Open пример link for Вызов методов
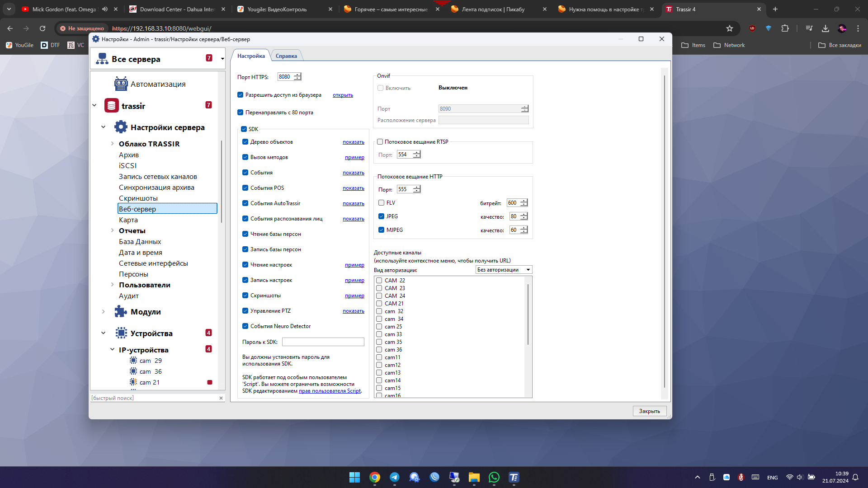This screenshot has width=868, height=488. click(354, 158)
